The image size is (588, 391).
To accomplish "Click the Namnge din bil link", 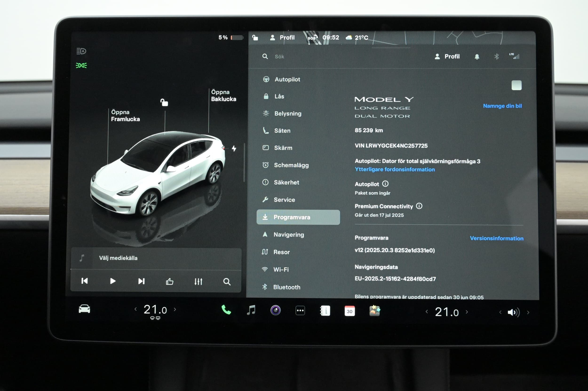I will 502,106.
